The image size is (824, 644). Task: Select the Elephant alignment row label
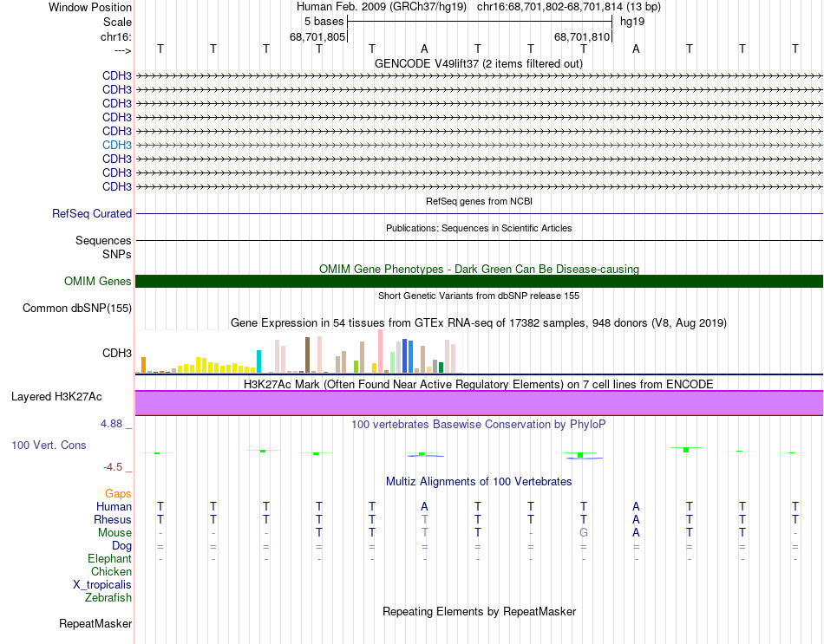[x=109, y=559]
